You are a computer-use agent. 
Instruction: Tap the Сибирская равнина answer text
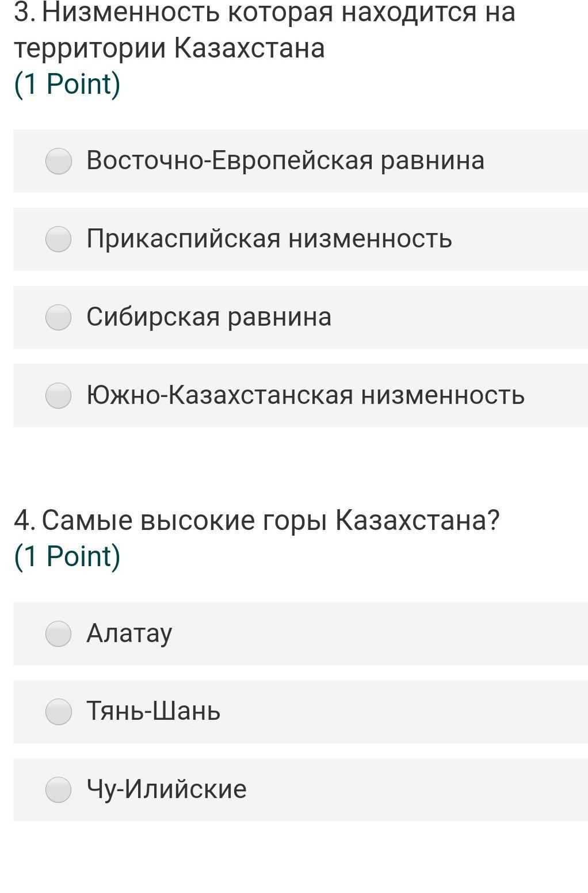pyautogui.click(x=209, y=317)
